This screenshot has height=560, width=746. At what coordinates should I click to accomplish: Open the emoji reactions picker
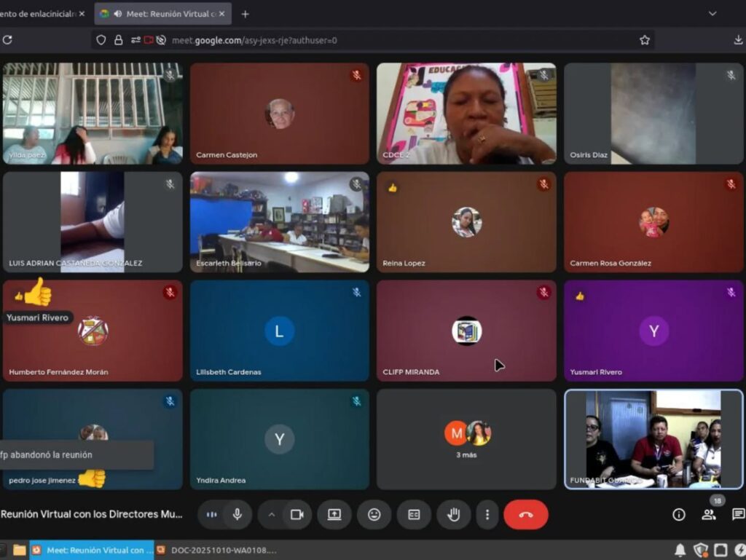click(x=374, y=515)
